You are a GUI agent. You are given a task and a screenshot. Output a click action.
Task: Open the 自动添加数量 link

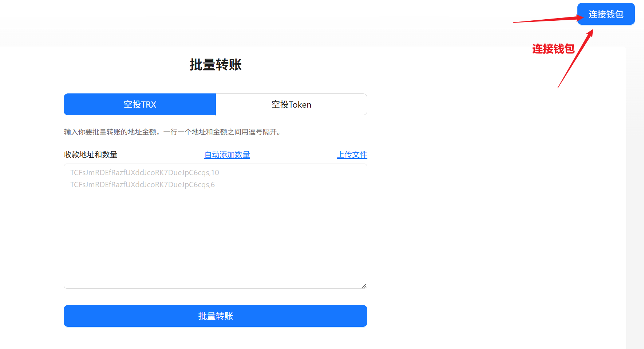(x=227, y=155)
